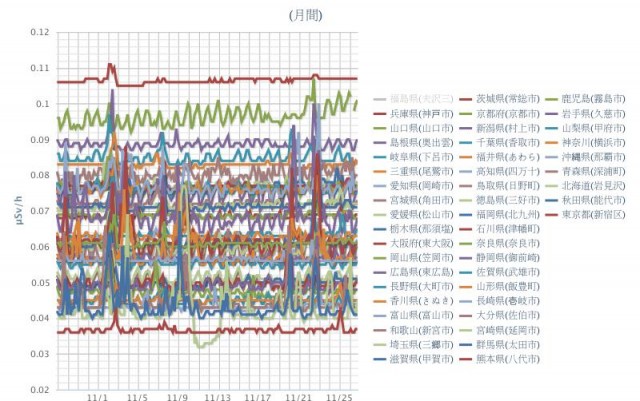Select the 長崎県(壱岐市) legend entry
The image size is (640, 401).
tap(500, 301)
